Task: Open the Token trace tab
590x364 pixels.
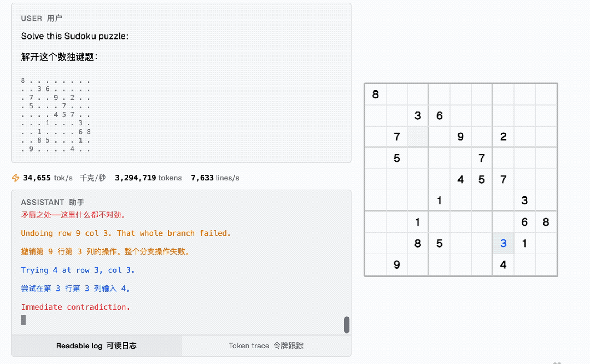Action: [266, 345]
